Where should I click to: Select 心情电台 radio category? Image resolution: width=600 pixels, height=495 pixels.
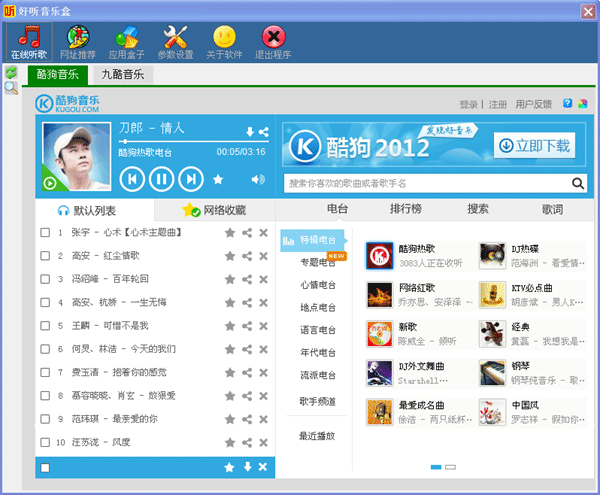click(x=318, y=285)
